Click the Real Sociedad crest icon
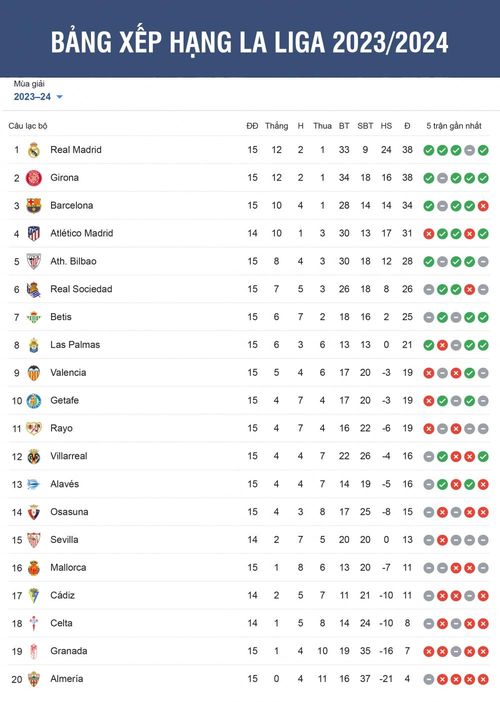The image size is (500, 702). (34, 289)
